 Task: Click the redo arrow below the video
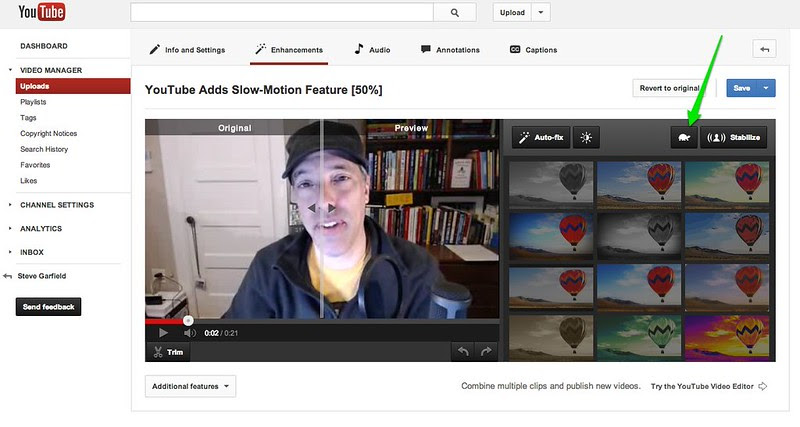click(x=486, y=351)
